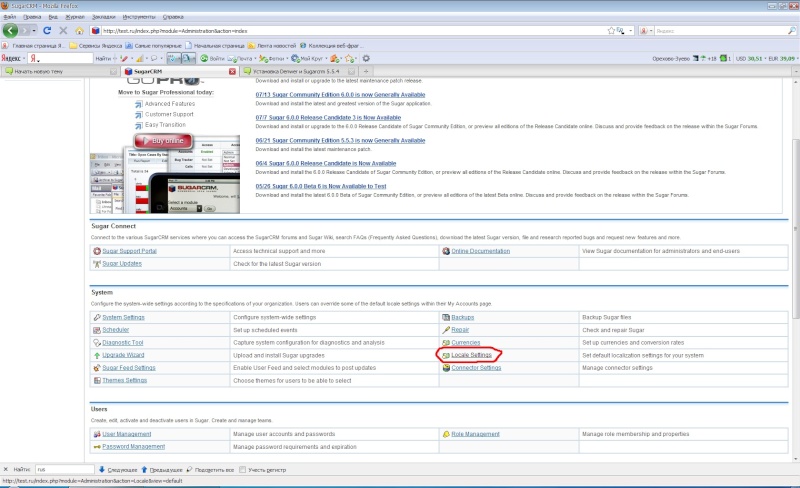Click the System Settings wrench icon

click(97, 318)
